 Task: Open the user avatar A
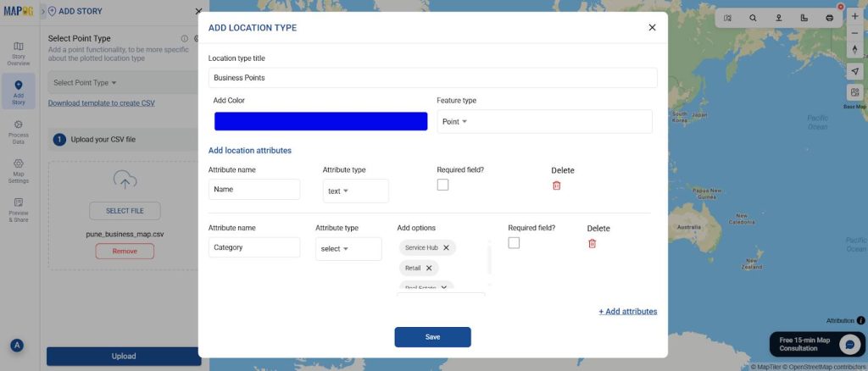(17, 346)
